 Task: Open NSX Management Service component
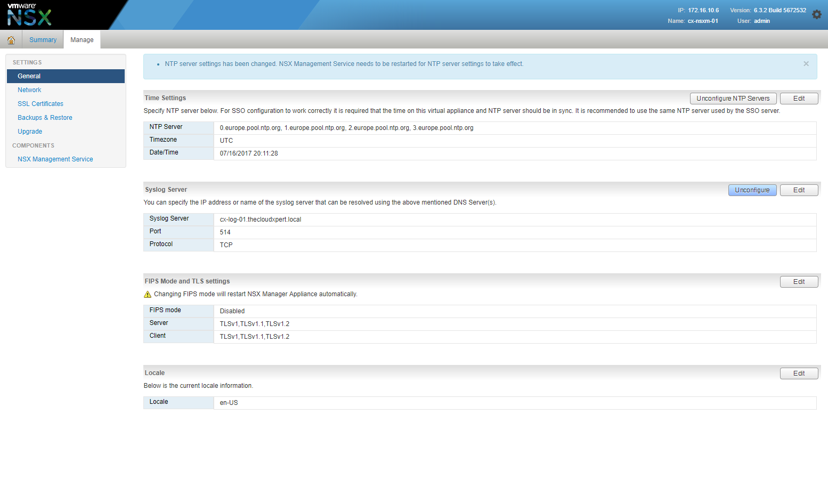pos(55,159)
